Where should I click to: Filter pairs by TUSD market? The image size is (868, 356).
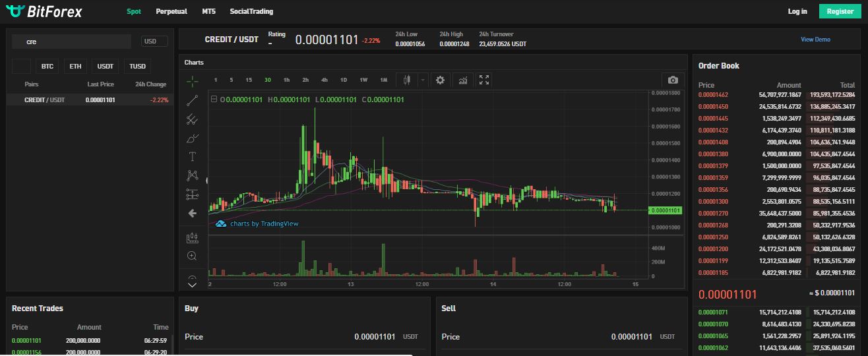[137, 66]
